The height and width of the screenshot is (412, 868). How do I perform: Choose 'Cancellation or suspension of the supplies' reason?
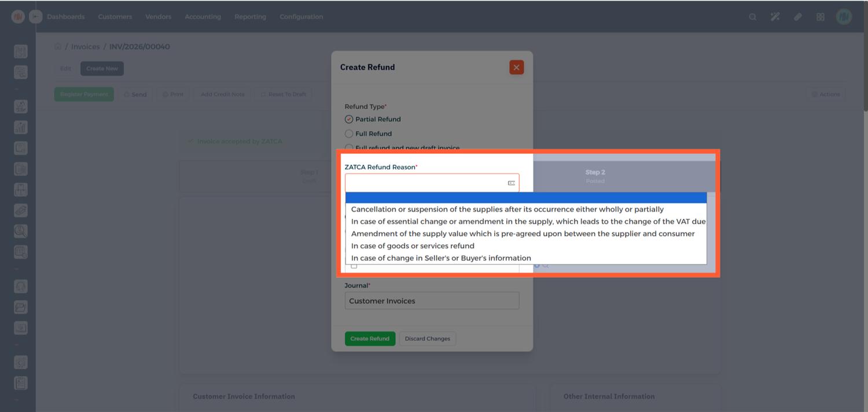[x=507, y=209]
